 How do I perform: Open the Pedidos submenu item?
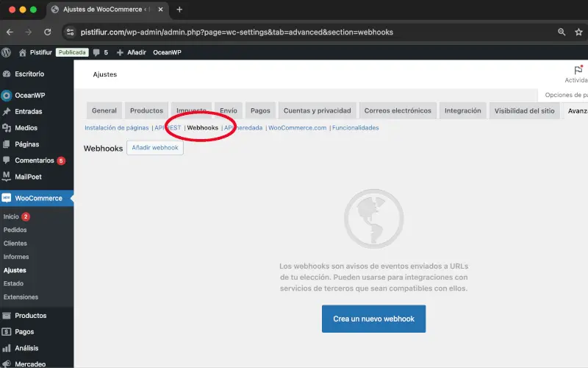(x=15, y=230)
